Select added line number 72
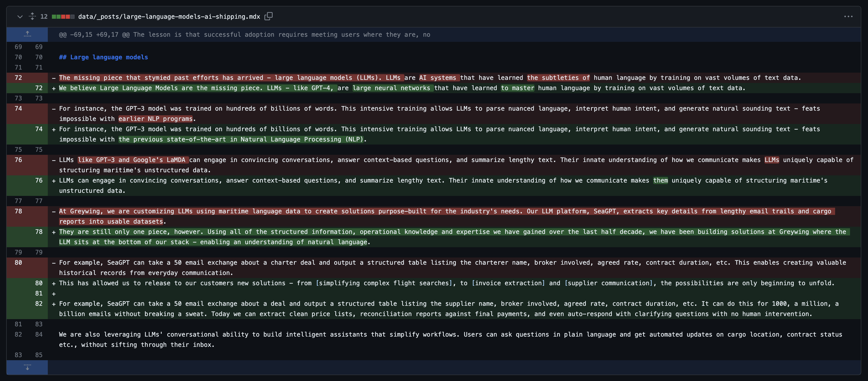 pos(39,88)
